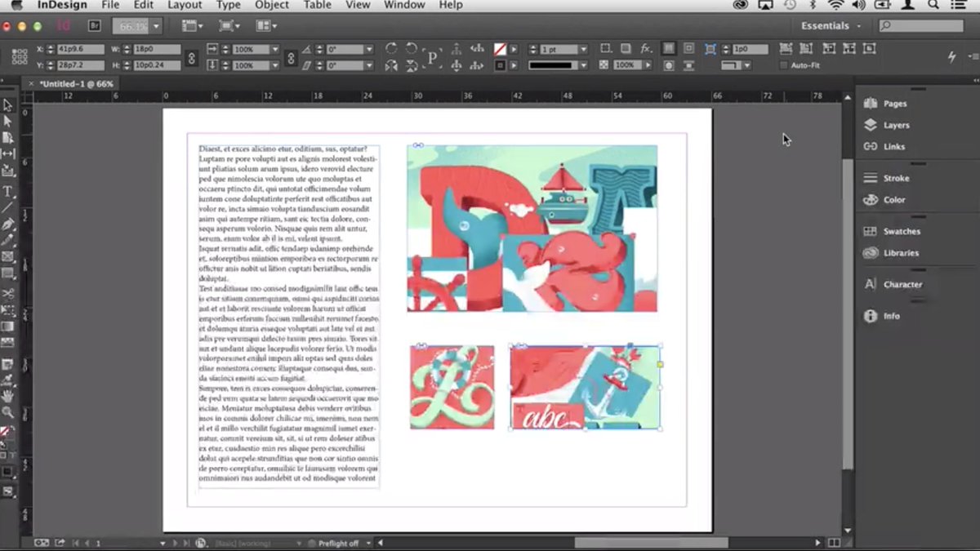Viewport: 980px width, 551px height.
Task: Open the Layout menu
Action: pos(185,5)
